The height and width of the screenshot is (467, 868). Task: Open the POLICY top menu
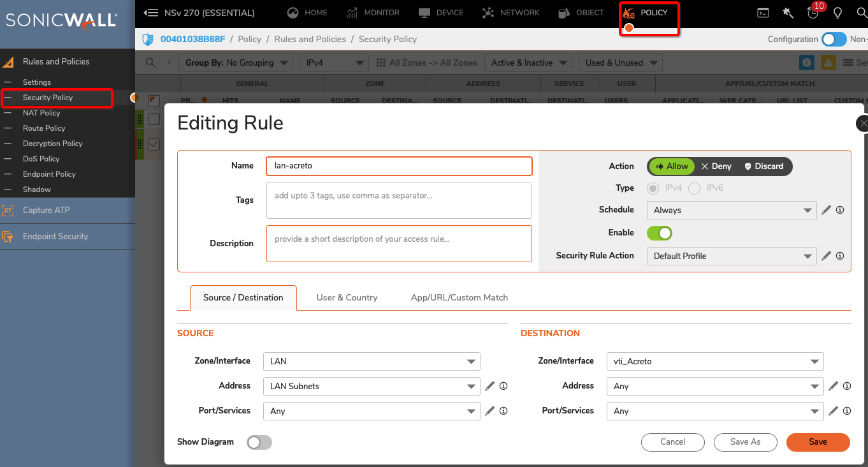point(646,13)
